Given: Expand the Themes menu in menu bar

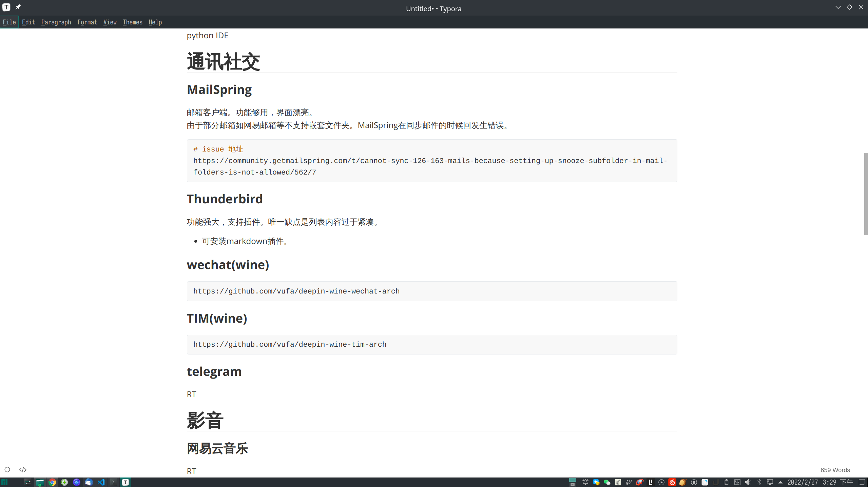Looking at the screenshot, I should click(x=132, y=22).
